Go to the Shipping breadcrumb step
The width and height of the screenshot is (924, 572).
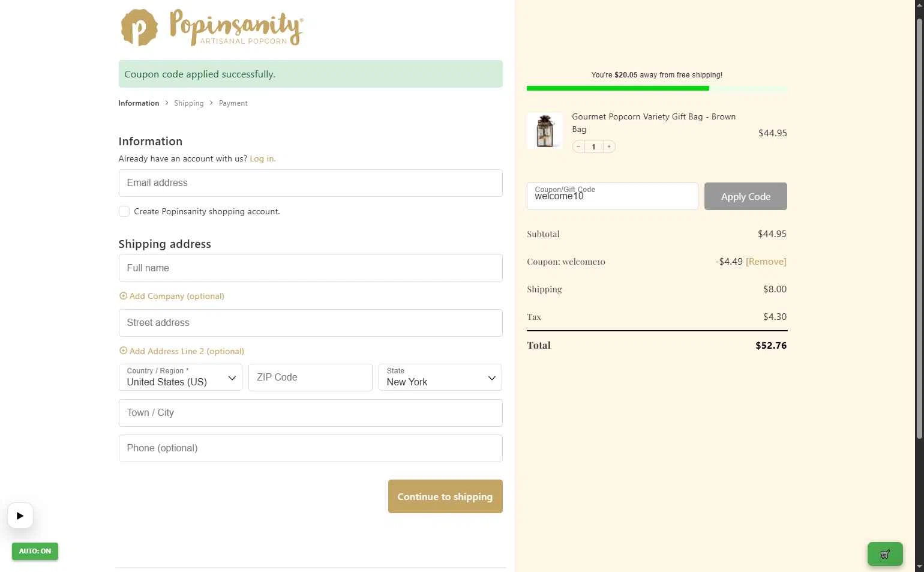[189, 103]
